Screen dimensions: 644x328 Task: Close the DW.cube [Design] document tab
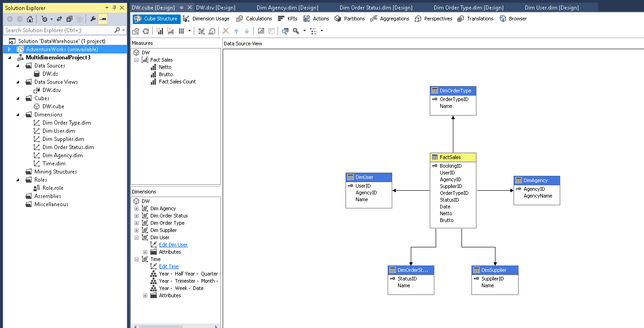[x=190, y=8]
